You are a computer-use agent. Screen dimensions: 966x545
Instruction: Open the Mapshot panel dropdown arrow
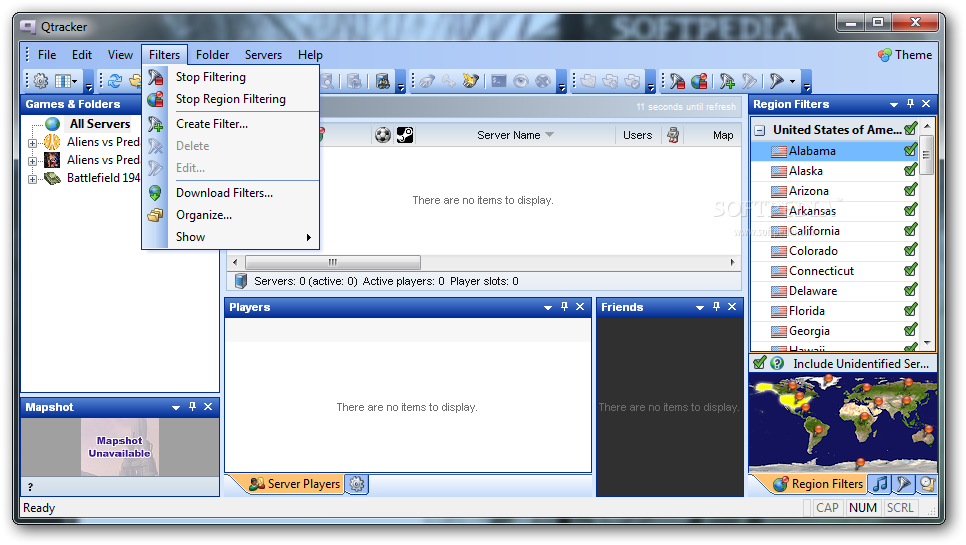coord(176,408)
